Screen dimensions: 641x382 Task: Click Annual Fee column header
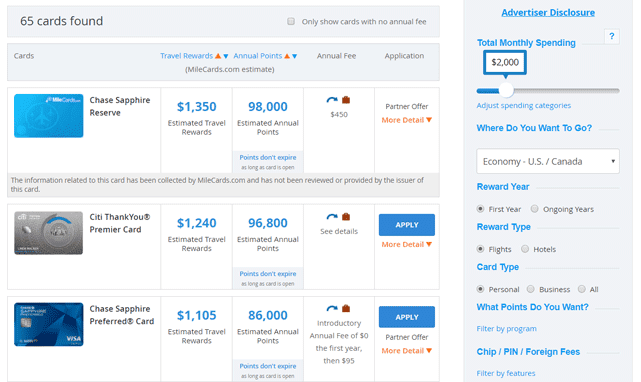pyautogui.click(x=336, y=56)
